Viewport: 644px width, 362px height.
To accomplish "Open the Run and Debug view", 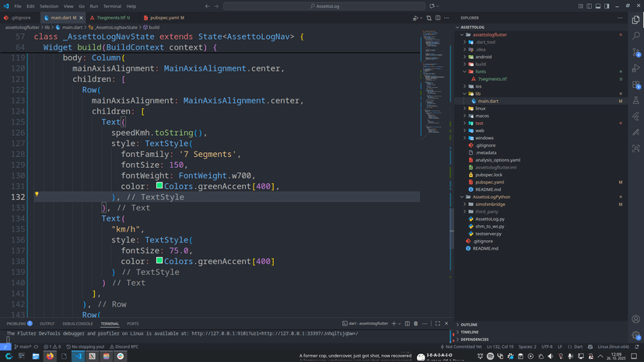I will click(x=635, y=68).
